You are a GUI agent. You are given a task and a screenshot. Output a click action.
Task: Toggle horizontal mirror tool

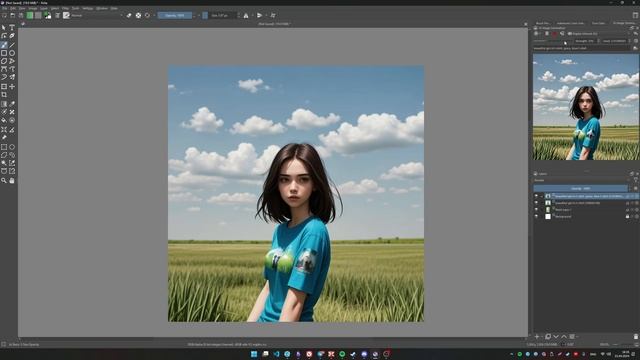[x=246, y=16]
